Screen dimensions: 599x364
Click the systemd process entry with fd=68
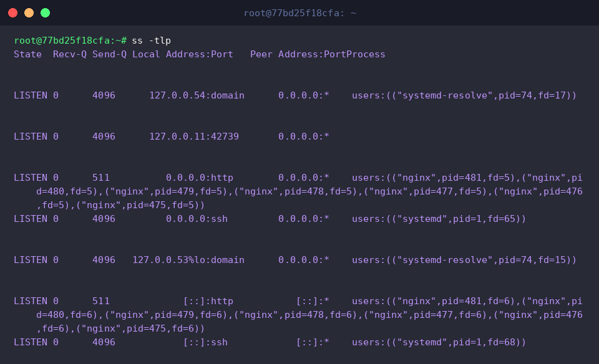[x=439, y=343]
